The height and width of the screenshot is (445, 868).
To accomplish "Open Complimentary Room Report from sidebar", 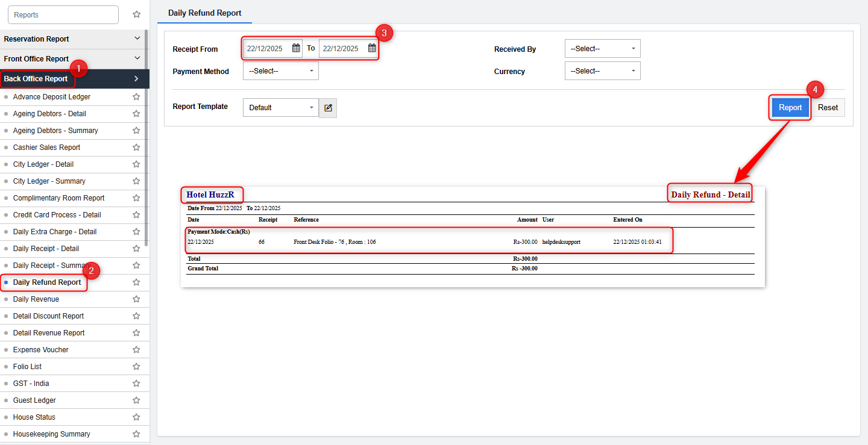I will (x=59, y=198).
